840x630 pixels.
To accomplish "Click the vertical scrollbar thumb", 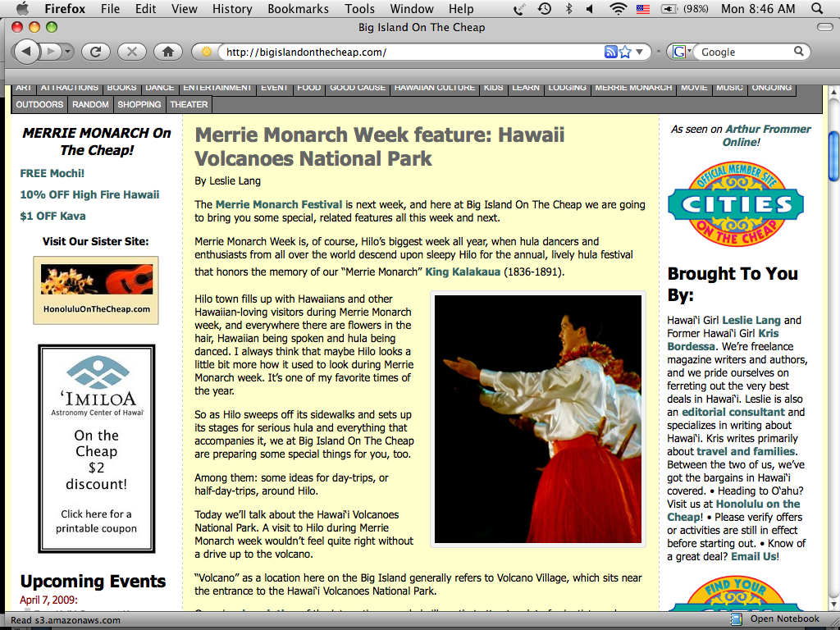I will (x=833, y=156).
